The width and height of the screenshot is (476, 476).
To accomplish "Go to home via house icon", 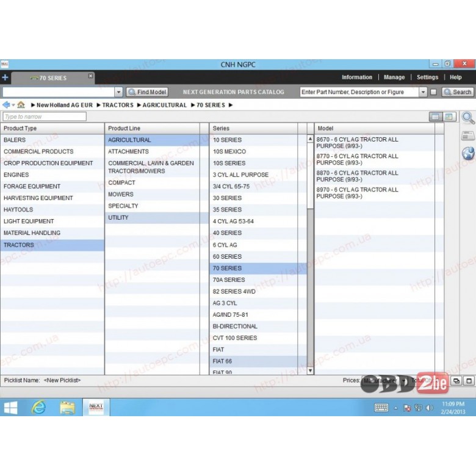I will tap(21, 105).
